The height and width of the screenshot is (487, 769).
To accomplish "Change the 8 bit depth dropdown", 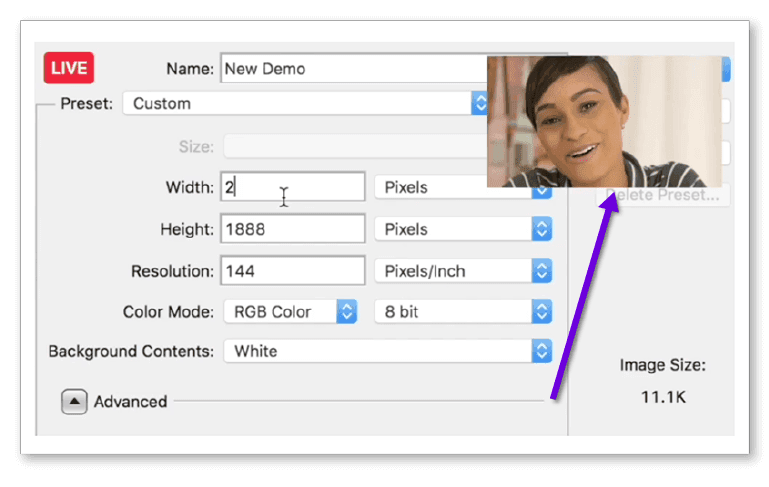I will [463, 312].
